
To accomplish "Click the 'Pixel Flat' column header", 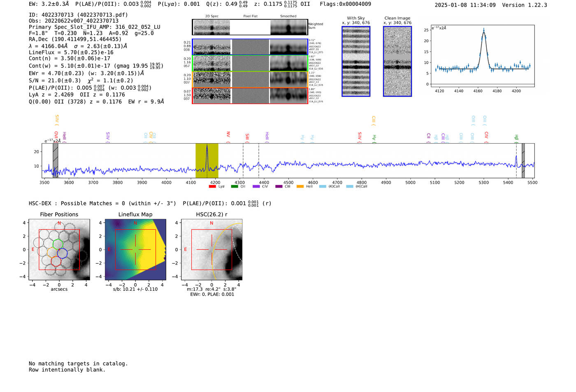I will [250, 16].
